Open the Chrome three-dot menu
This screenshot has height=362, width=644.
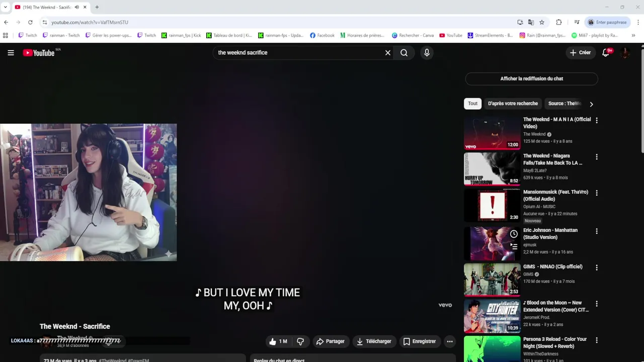tap(638, 22)
